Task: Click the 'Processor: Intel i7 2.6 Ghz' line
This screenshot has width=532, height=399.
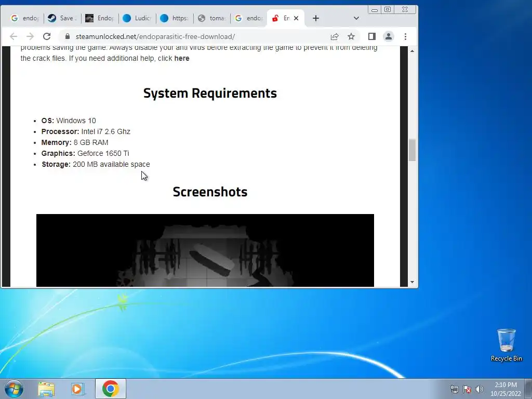Action: (x=86, y=131)
